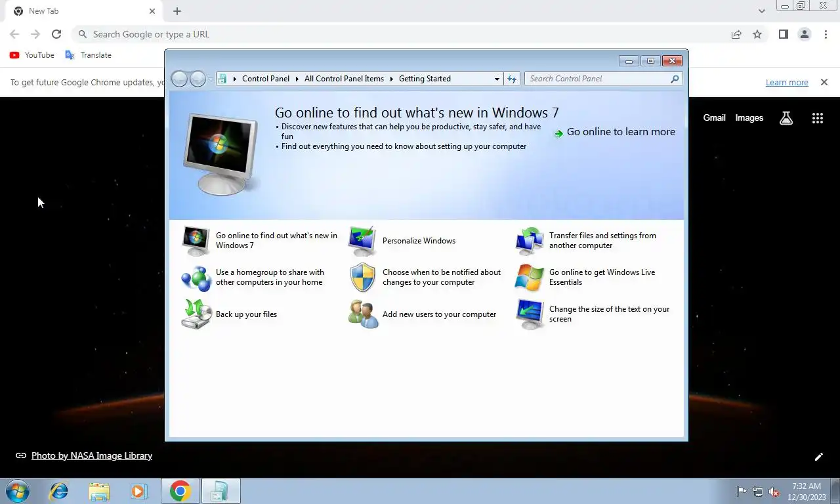Click Use a homegroup to share text

[270, 278]
